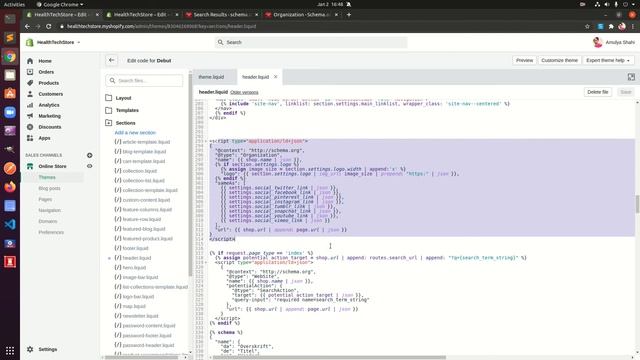Open Visual Studio Code from the dock

tap(10, 224)
